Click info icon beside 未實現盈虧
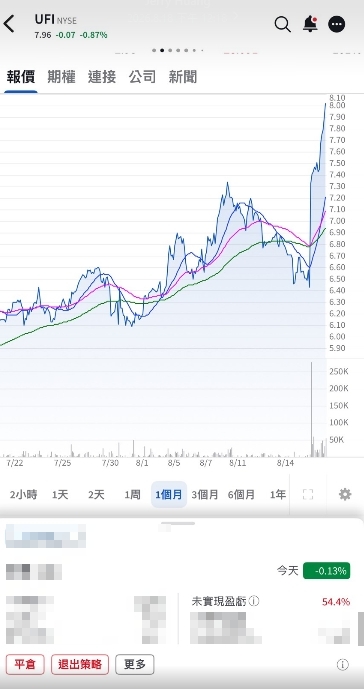Viewport: 364px width, 689px height. [x=254, y=601]
